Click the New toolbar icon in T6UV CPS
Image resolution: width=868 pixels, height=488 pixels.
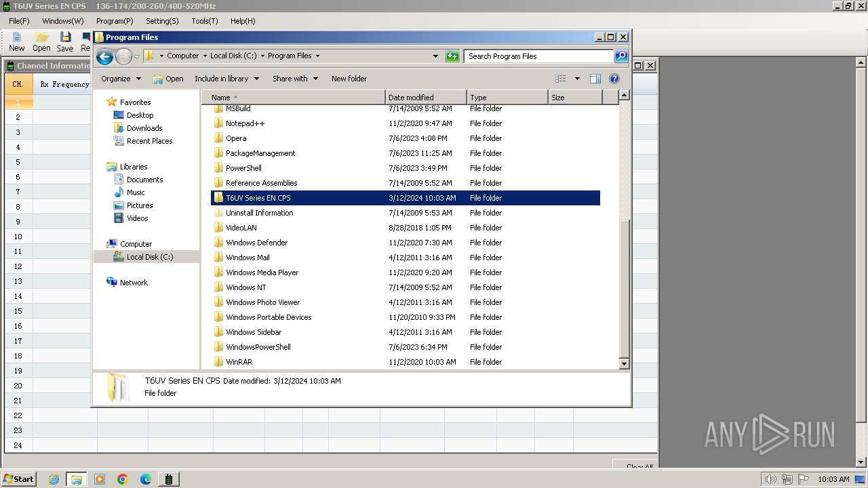click(x=16, y=42)
